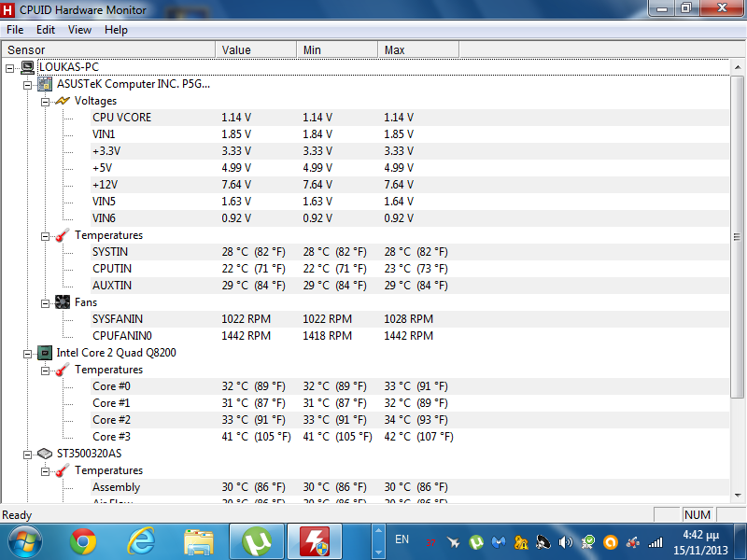Image resolution: width=747 pixels, height=560 pixels.
Task: Click the LOUKAS-PC computer icon
Action: 28,67
